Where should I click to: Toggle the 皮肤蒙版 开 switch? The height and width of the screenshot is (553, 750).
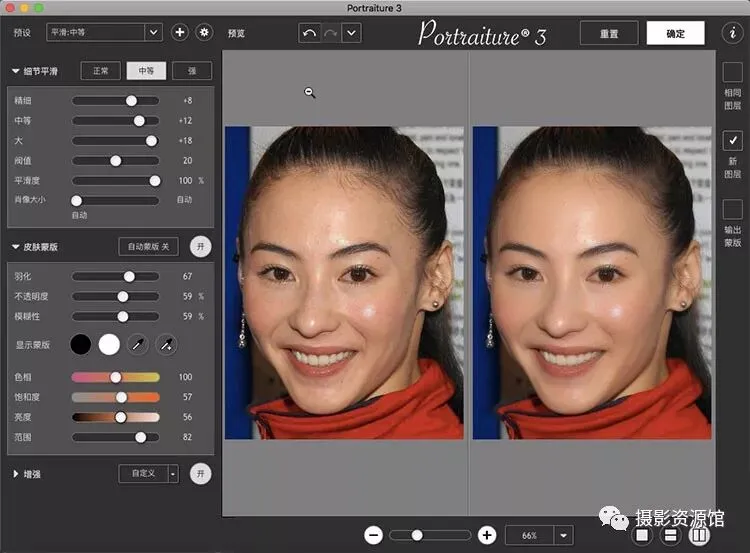(201, 246)
